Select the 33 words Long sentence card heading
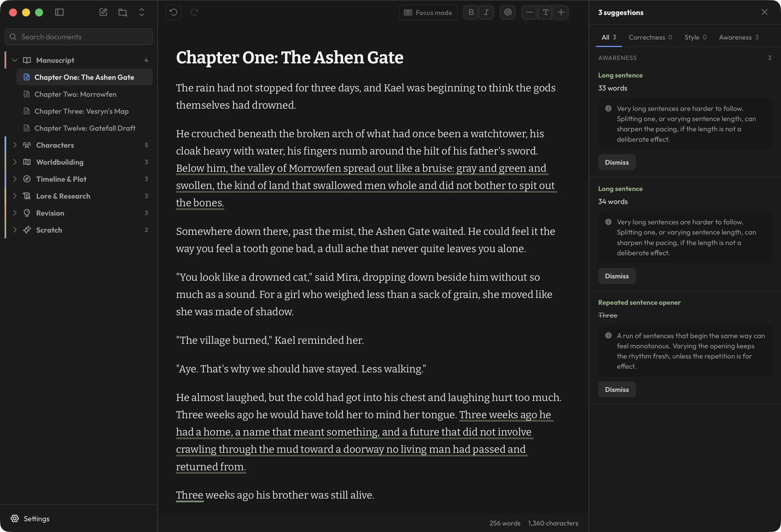The height and width of the screenshot is (532, 781). [620, 75]
